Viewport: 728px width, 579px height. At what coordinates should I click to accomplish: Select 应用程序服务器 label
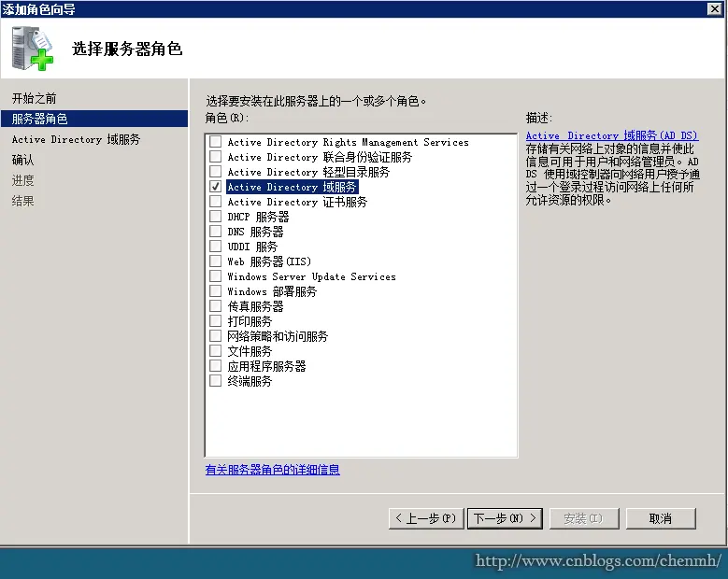click(x=266, y=366)
